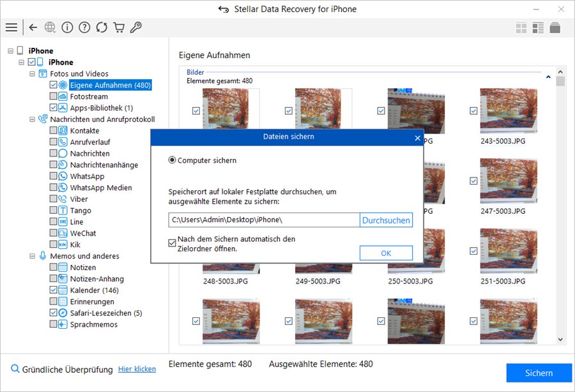Screen dimensions: 575x392
Task: Click the Kalender icon in tree
Action: click(63, 290)
